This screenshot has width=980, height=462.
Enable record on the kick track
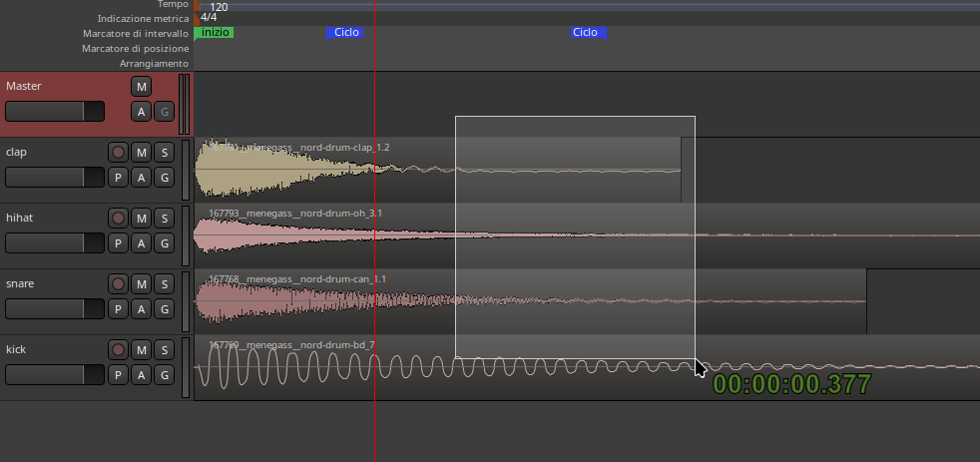[118, 350]
